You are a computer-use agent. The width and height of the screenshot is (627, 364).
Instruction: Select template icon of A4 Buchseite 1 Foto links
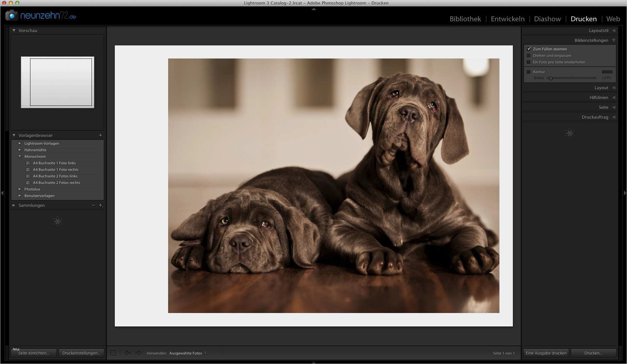pos(28,163)
